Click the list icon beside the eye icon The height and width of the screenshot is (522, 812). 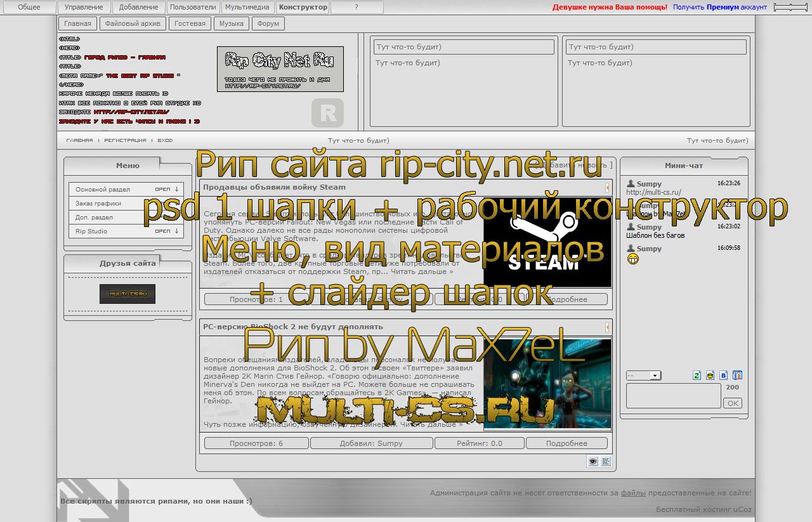(x=606, y=462)
